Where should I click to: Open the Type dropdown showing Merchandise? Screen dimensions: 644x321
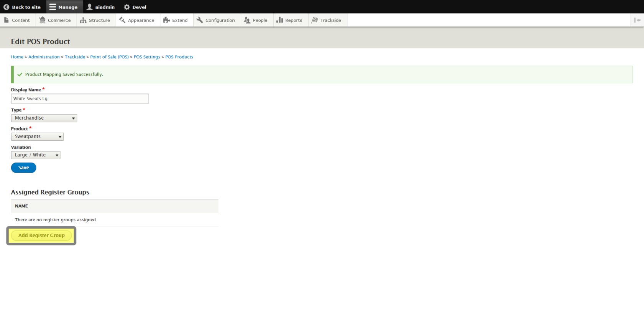click(x=44, y=118)
